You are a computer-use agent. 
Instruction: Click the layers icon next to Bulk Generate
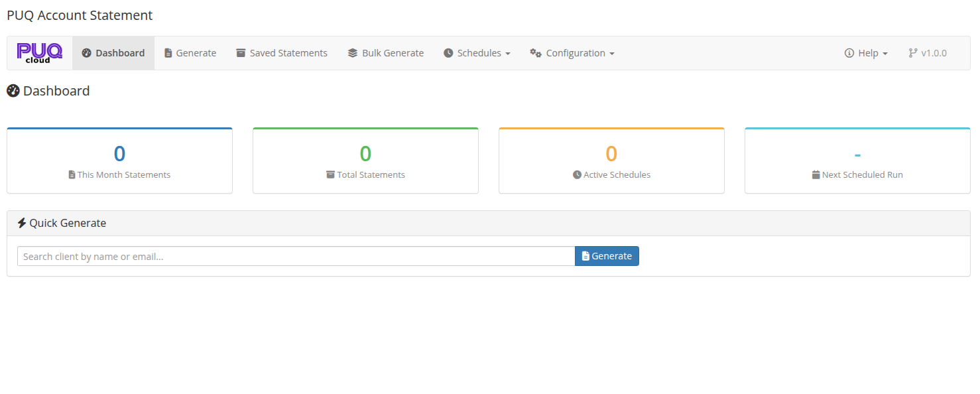352,52
